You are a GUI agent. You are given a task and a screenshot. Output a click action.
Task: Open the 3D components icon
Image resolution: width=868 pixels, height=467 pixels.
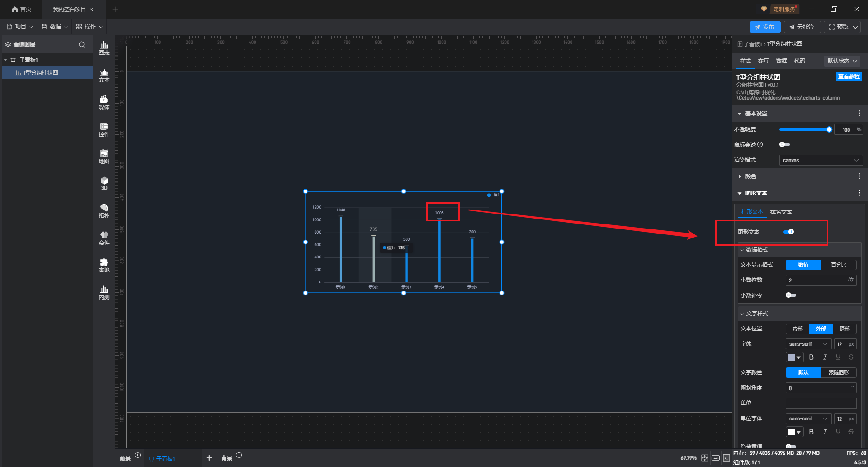(x=104, y=183)
